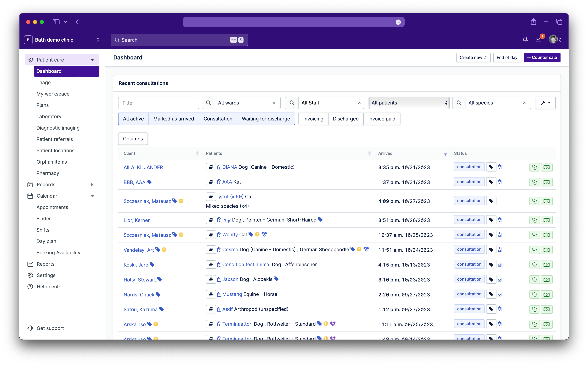This screenshot has height=365, width=588.
Task: Click the search magnifier icon next to All Staff filter
Action: tap(291, 103)
